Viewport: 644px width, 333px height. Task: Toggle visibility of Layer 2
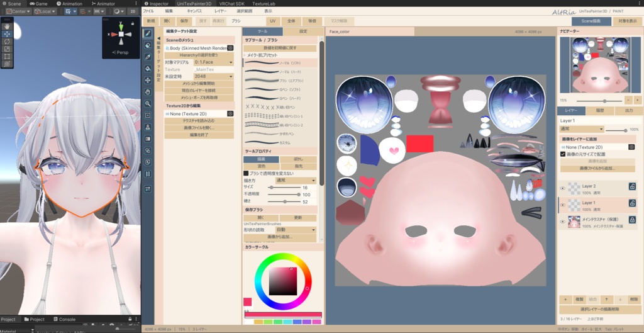click(x=563, y=189)
